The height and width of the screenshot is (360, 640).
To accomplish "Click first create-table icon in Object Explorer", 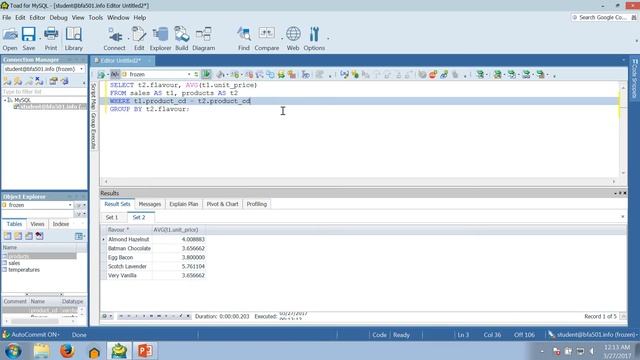I will coord(7,236).
